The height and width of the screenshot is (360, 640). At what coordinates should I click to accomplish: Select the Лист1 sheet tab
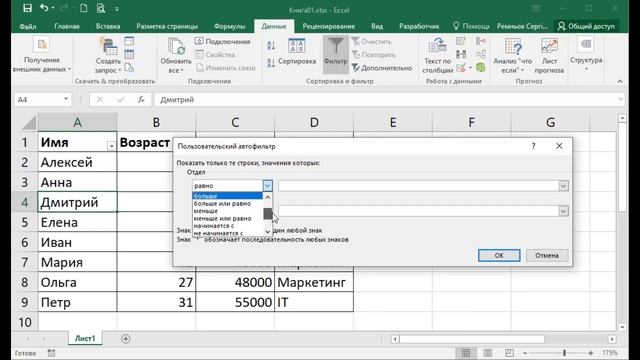tap(85, 338)
